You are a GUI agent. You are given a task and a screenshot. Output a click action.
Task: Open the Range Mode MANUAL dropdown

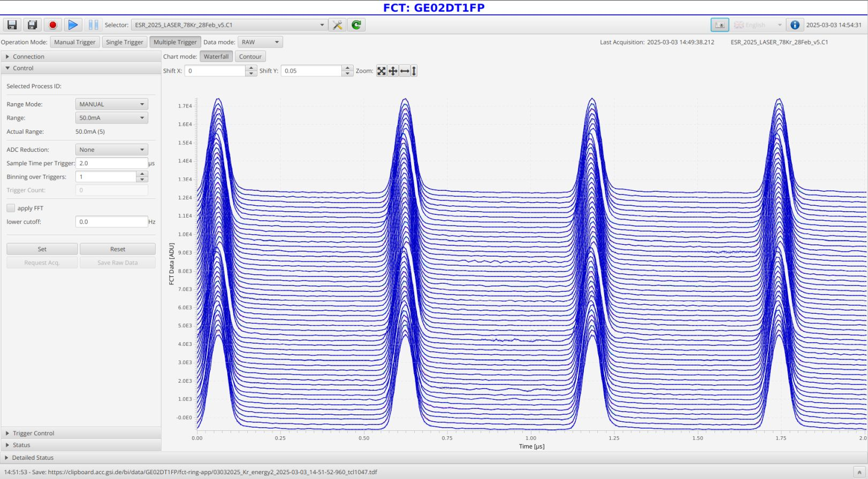click(x=111, y=104)
